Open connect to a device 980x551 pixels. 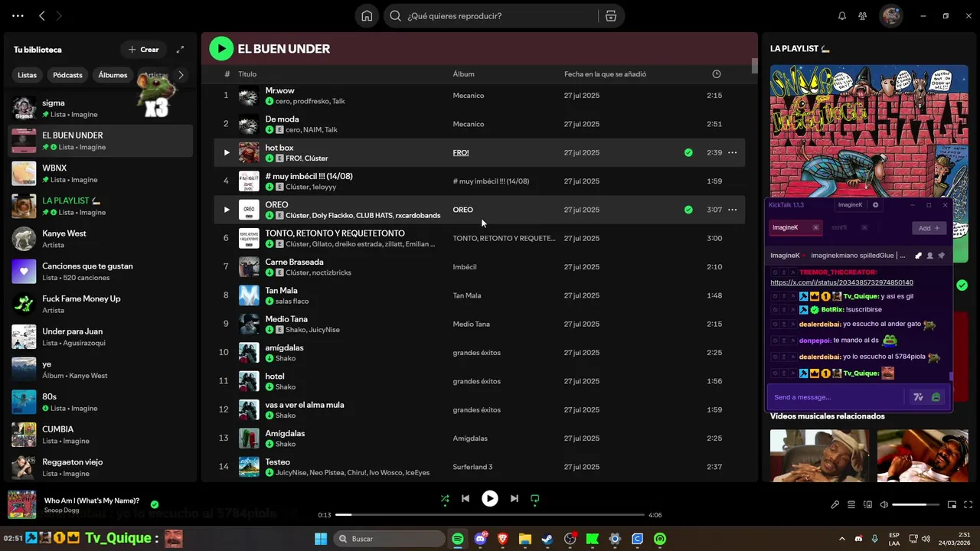[x=867, y=505]
